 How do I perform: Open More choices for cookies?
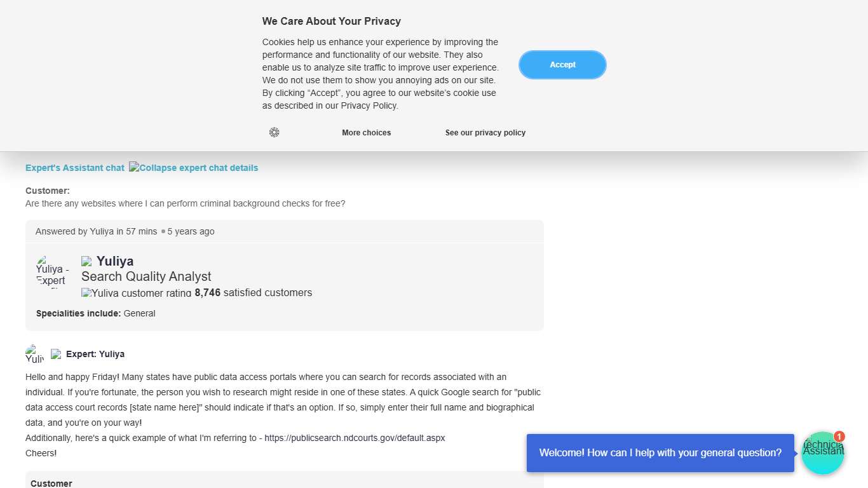(366, 133)
